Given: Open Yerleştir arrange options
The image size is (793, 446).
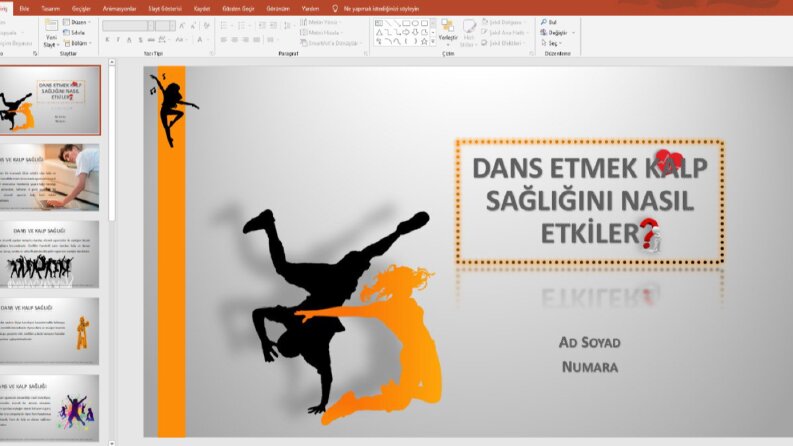Looking at the screenshot, I should pyautogui.click(x=448, y=32).
